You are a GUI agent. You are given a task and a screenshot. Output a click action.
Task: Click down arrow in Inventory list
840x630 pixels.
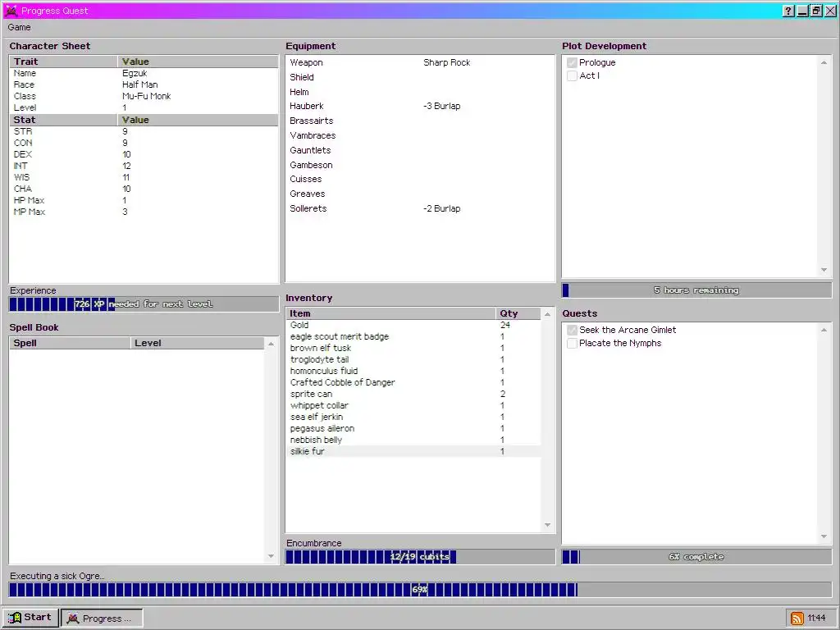pyautogui.click(x=547, y=525)
